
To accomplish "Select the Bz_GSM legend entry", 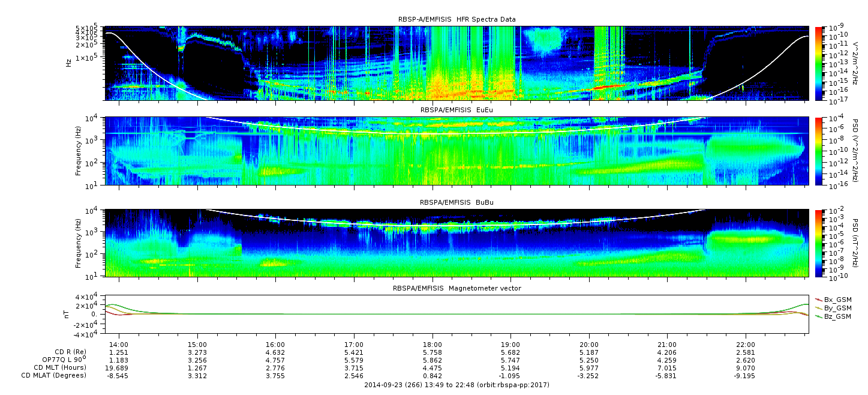I will pyautogui.click(x=837, y=316).
